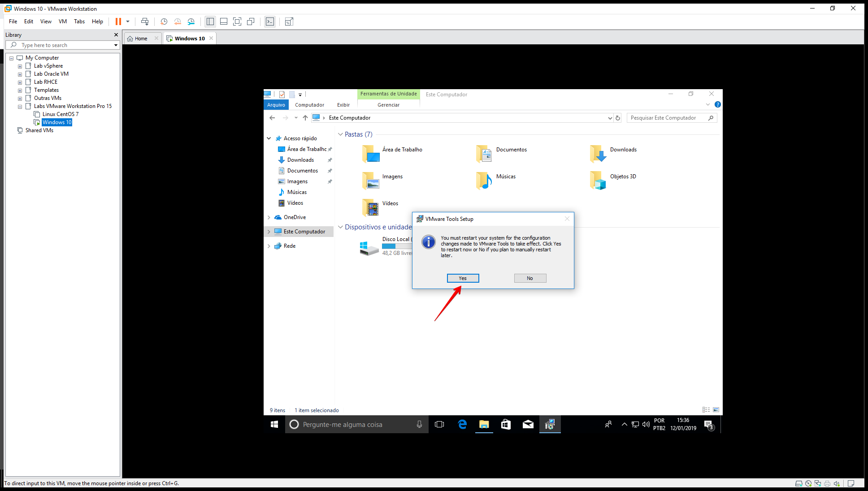Viewport: 868px width, 491px height.
Task: Click No to restart later
Action: [530, 278]
